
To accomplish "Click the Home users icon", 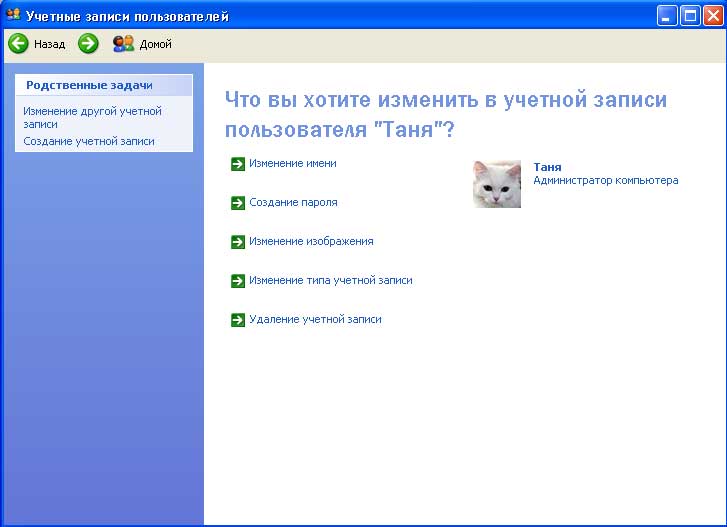I will click(x=123, y=44).
